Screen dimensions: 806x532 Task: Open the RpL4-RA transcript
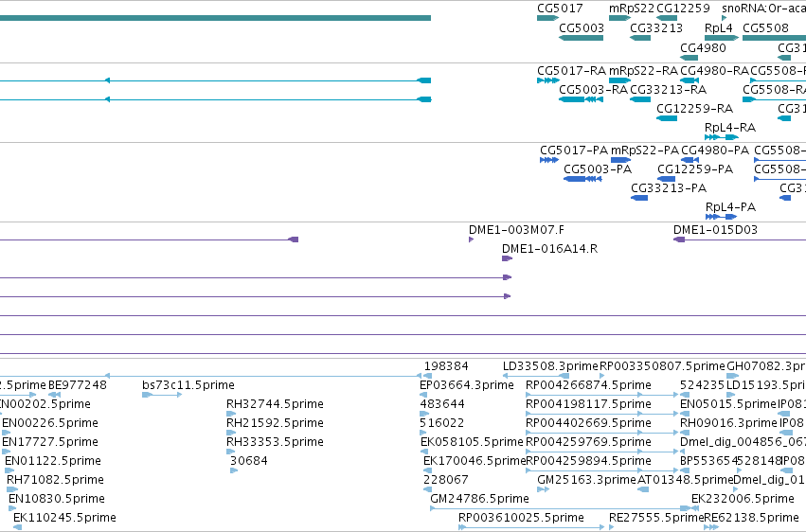point(722,137)
